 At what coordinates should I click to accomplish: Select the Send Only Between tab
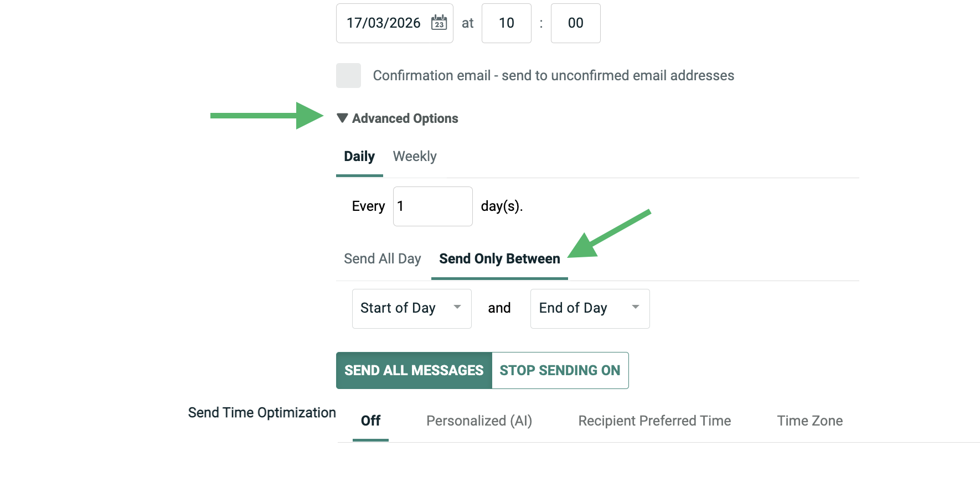(x=499, y=259)
